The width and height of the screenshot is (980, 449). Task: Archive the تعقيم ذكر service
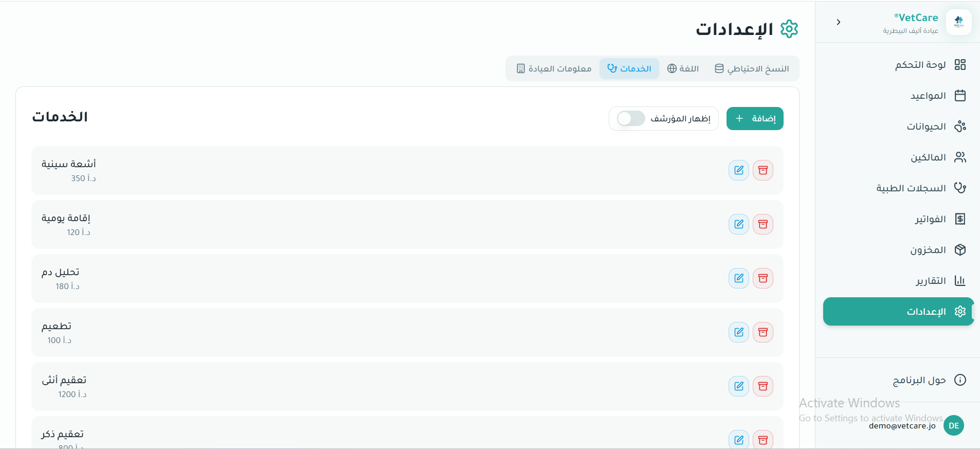pos(763,440)
